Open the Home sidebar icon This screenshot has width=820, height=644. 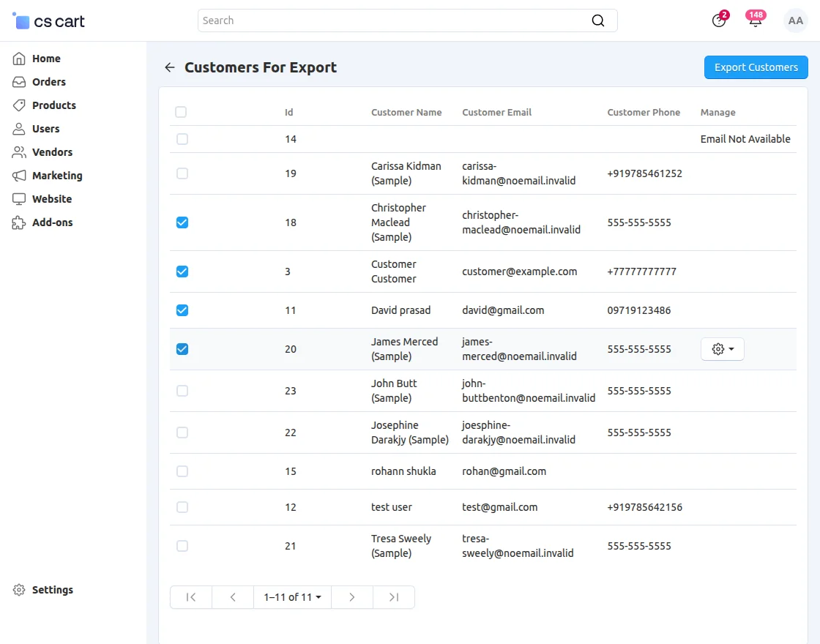tap(18, 58)
